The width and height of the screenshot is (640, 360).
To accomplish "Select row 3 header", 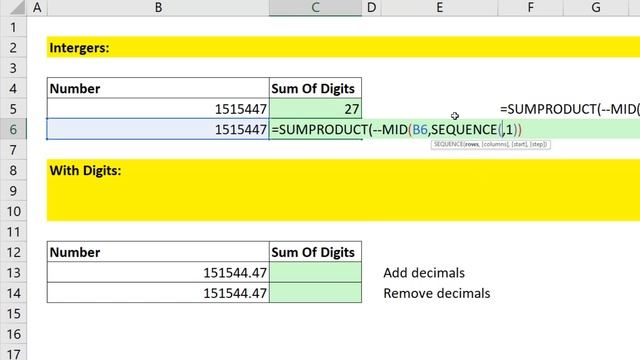I will pyautogui.click(x=13, y=68).
